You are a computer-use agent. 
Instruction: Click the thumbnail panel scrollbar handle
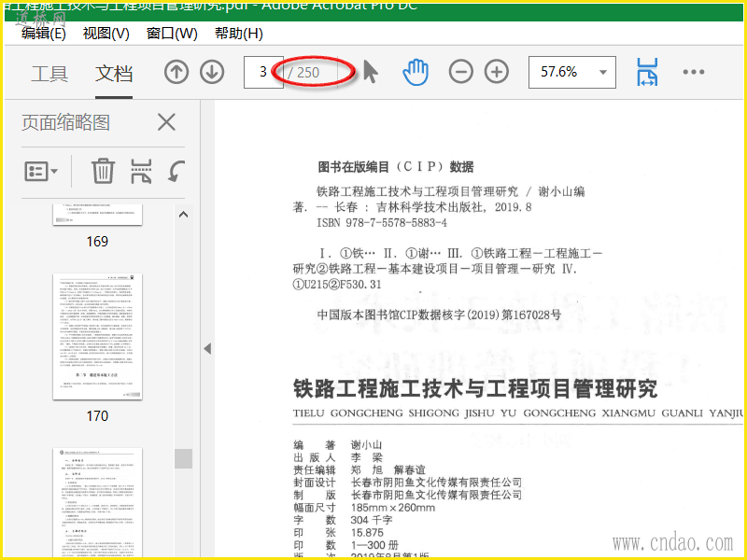point(183,458)
